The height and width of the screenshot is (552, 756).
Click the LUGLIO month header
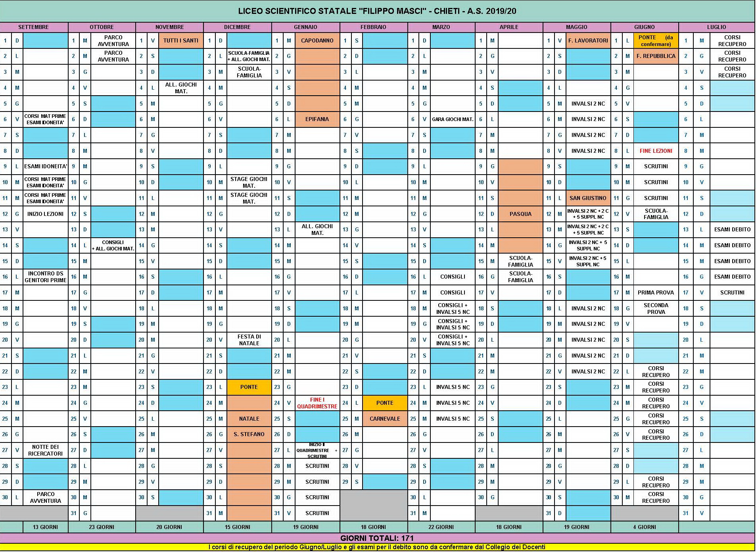coord(717,27)
